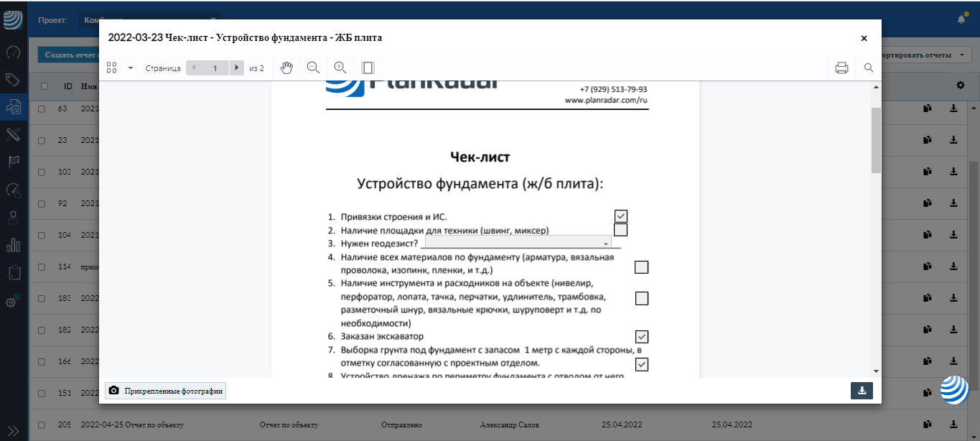The height and width of the screenshot is (441, 980).
Task: Toggle select-all checkbox in table header
Action: pyautogui.click(x=45, y=86)
